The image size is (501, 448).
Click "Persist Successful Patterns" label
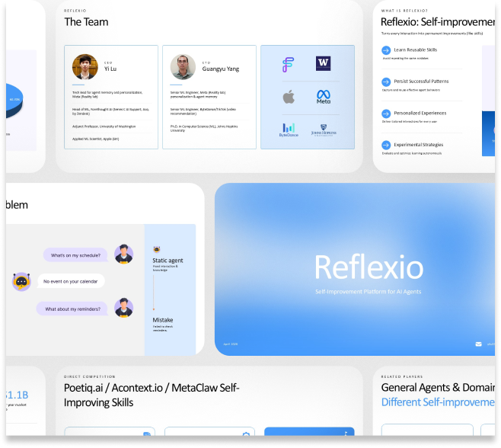(x=421, y=82)
